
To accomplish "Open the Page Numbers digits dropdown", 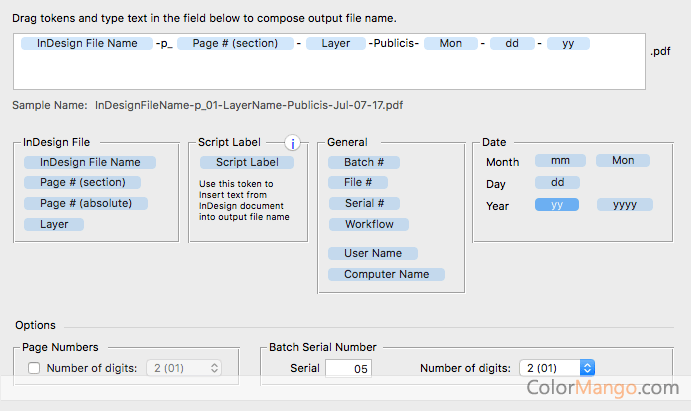I will 184,368.
